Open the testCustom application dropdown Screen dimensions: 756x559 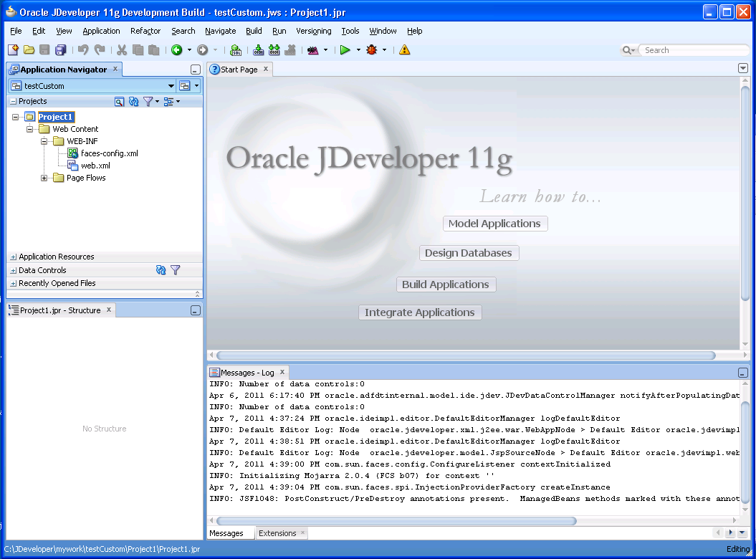pyautogui.click(x=171, y=86)
